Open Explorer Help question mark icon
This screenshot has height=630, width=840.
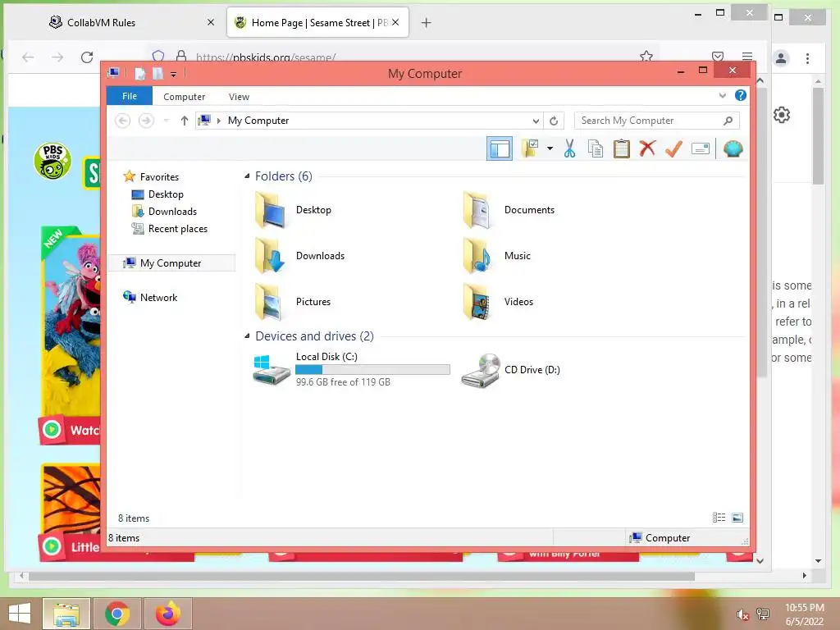pos(741,95)
